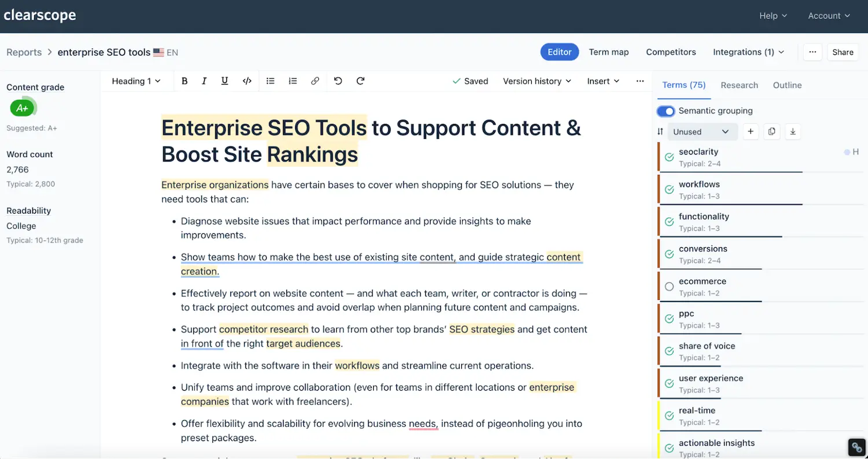The height and width of the screenshot is (459, 868).
Task: Open the Term map view
Action: 609,52
